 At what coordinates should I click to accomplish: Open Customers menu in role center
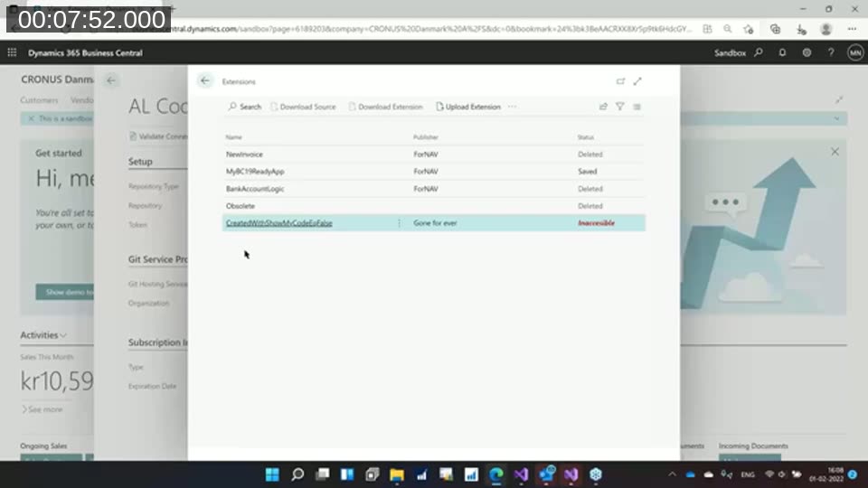(x=39, y=100)
